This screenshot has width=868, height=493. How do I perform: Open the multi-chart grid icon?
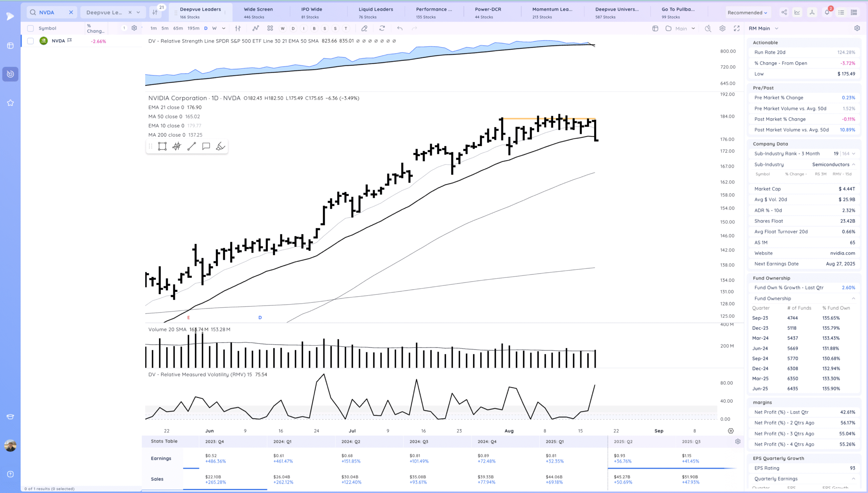(x=270, y=28)
